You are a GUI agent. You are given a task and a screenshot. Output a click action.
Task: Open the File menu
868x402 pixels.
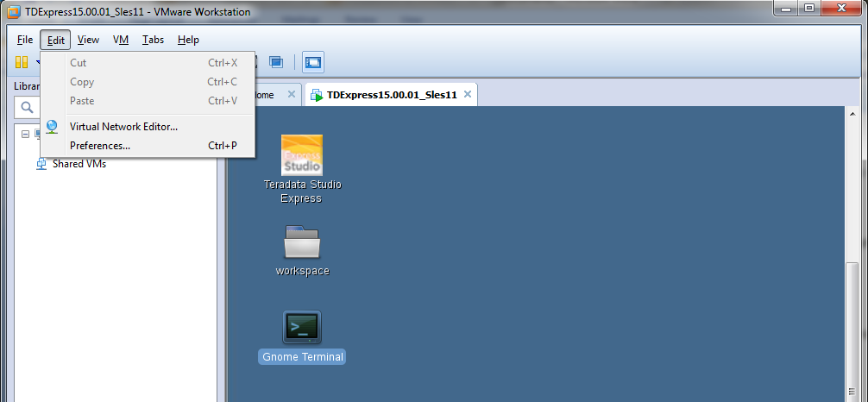(x=25, y=40)
